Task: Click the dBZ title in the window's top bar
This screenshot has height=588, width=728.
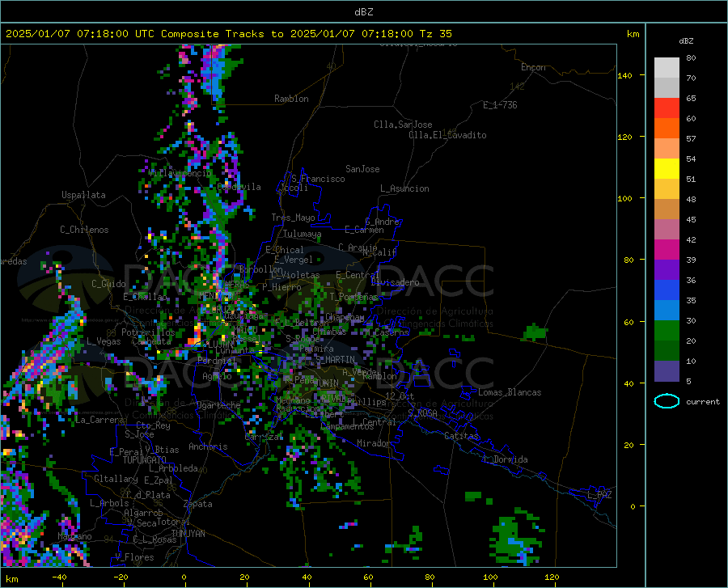Action: (x=363, y=12)
